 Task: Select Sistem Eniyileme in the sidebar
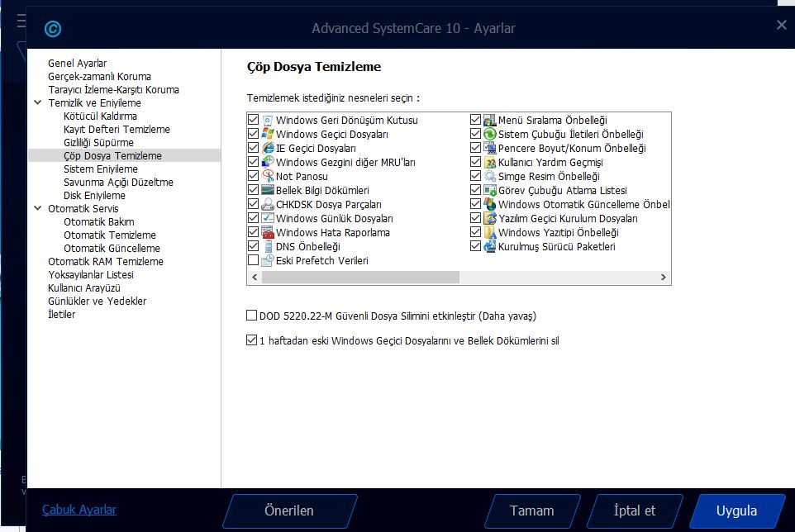(100, 169)
